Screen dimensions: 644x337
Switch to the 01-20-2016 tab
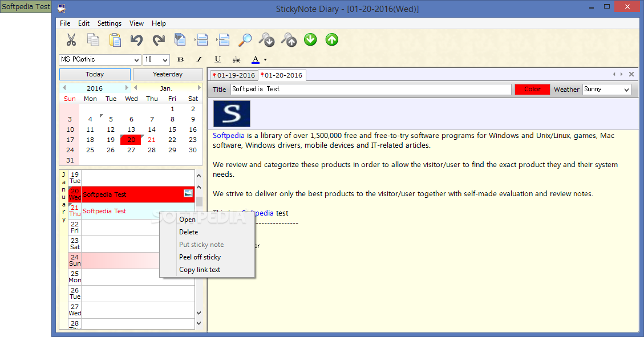click(282, 75)
